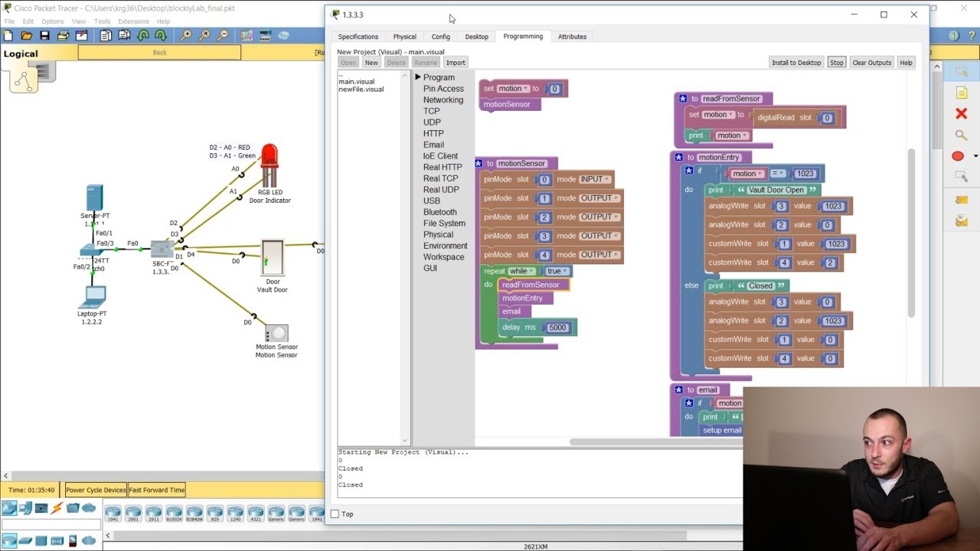Switch to the Config tab
The image size is (980, 551).
(x=440, y=37)
